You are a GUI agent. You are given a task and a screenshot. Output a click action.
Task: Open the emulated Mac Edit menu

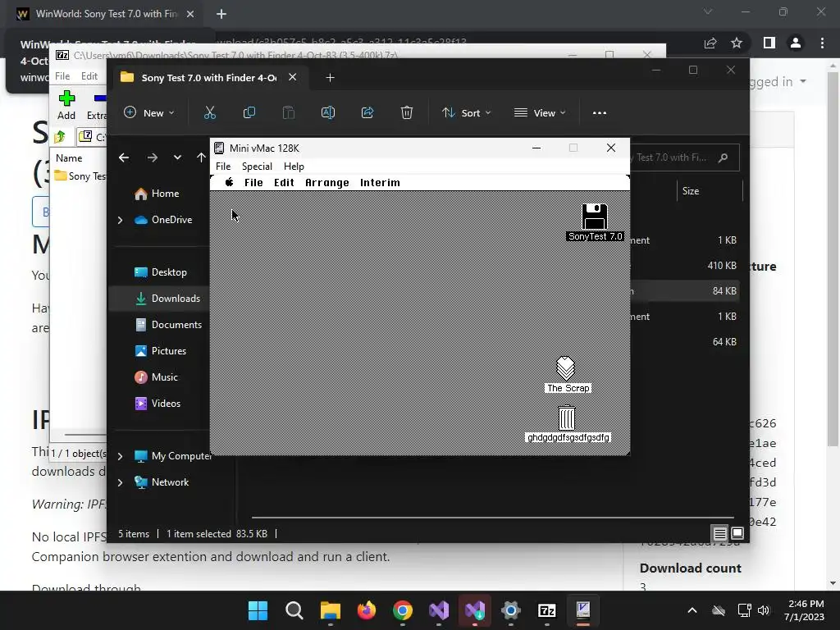point(284,183)
